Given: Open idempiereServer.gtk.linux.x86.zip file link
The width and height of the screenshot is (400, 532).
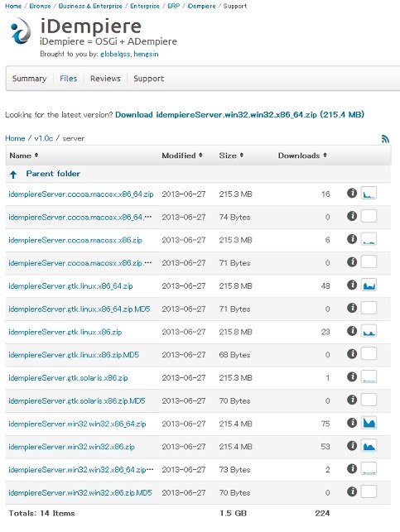Looking at the screenshot, I should (x=65, y=332).
